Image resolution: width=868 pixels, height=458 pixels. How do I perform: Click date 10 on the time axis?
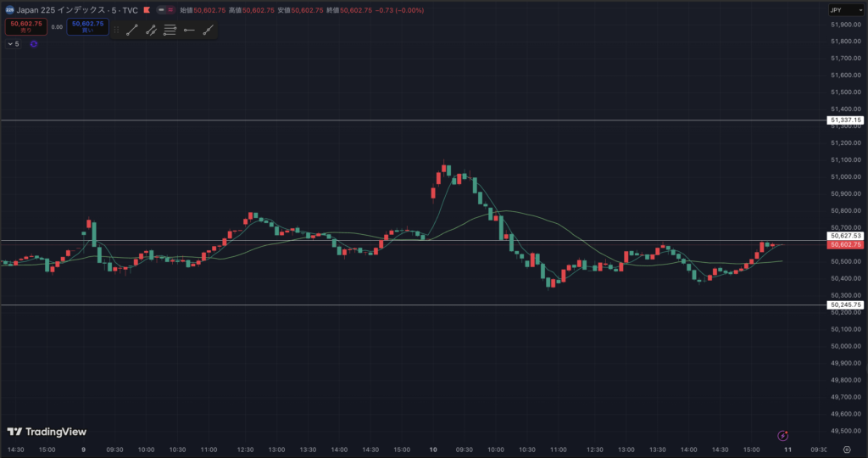tap(434, 450)
